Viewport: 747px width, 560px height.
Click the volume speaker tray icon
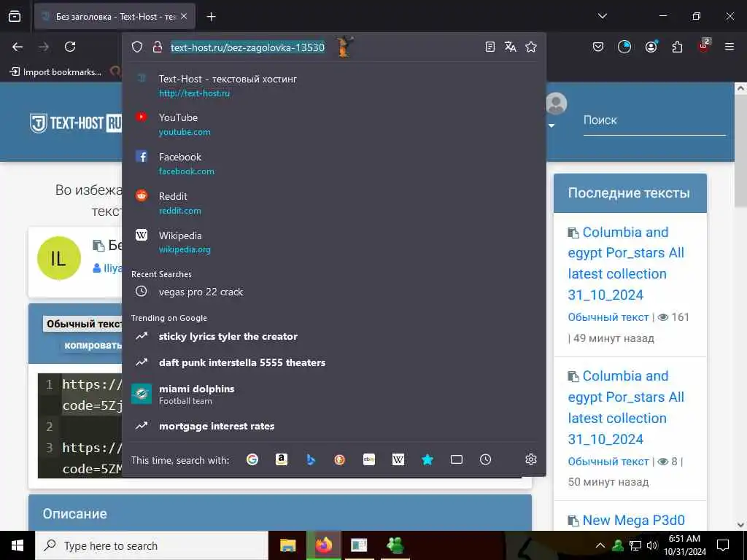click(651, 545)
